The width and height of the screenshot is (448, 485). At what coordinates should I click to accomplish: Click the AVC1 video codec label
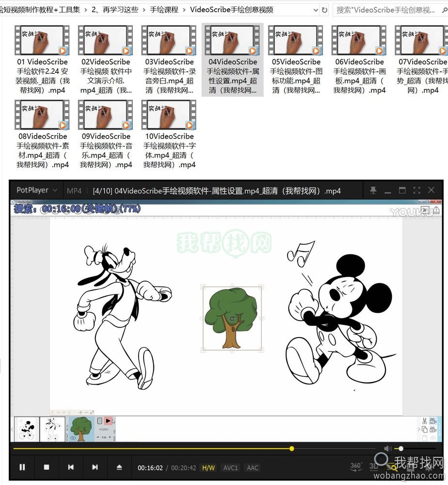click(231, 468)
